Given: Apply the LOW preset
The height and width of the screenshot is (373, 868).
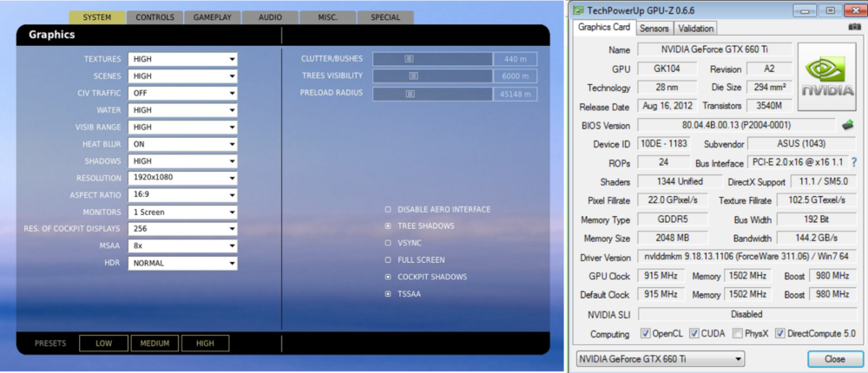Looking at the screenshot, I should tap(103, 344).
